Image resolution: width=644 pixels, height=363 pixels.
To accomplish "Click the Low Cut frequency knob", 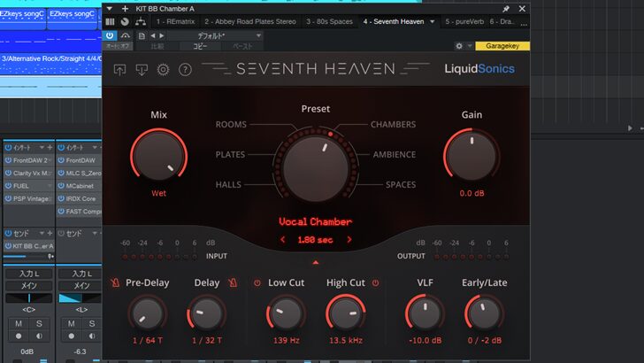I will click(x=286, y=313).
